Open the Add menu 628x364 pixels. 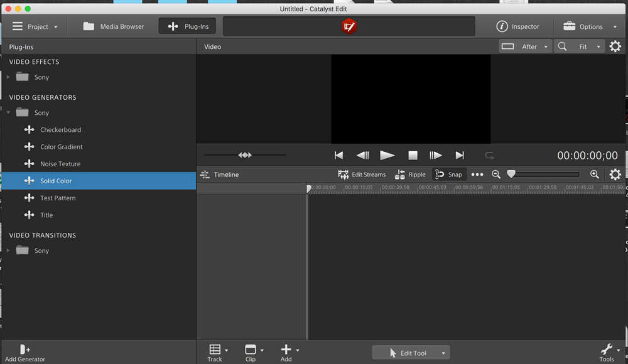[x=289, y=353]
